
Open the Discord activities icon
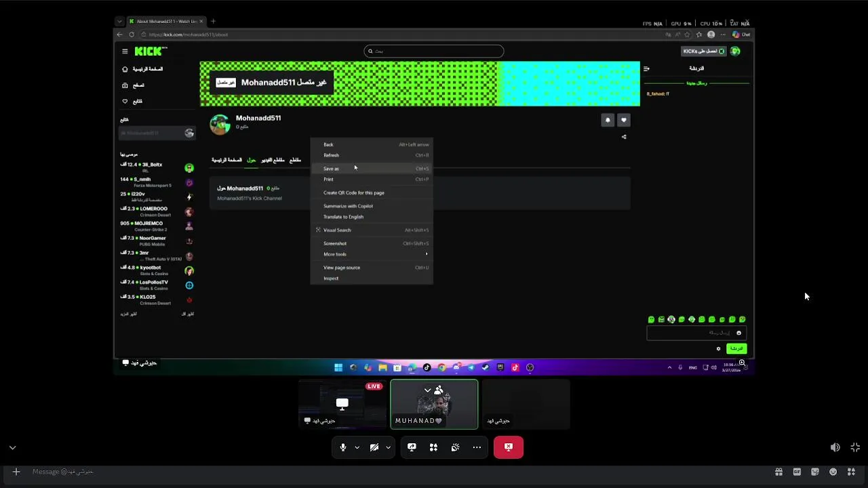[433, 447]
